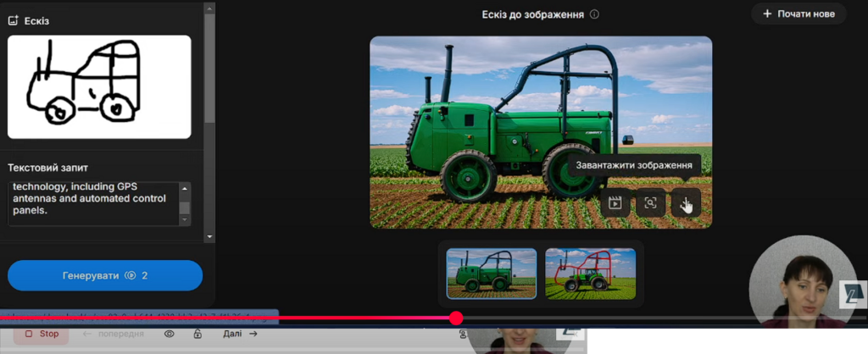This screenshot has width=868, height=354.
Task: Click the red Stop button
Action: tap(42, 334)
